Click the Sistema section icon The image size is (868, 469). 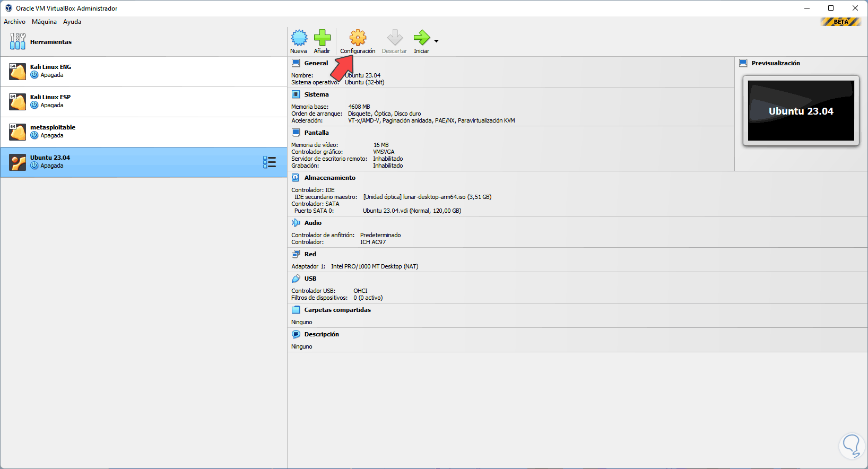pos(296,94)
